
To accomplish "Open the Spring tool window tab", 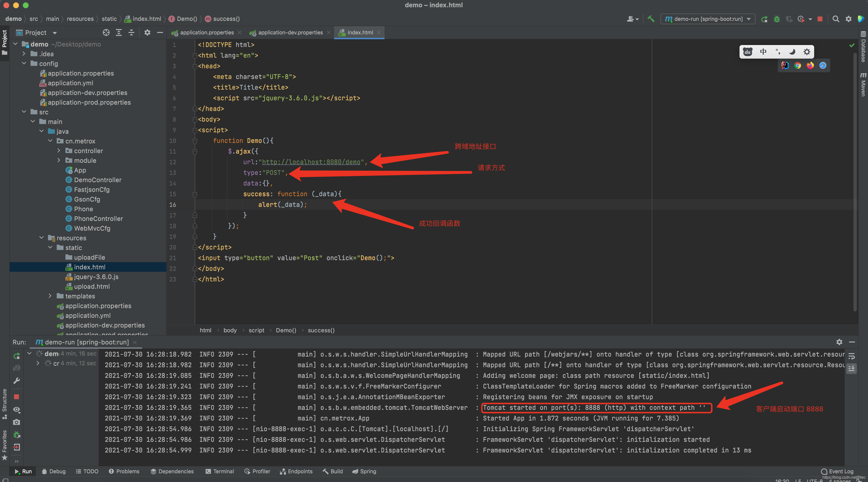I will [364, 471].
